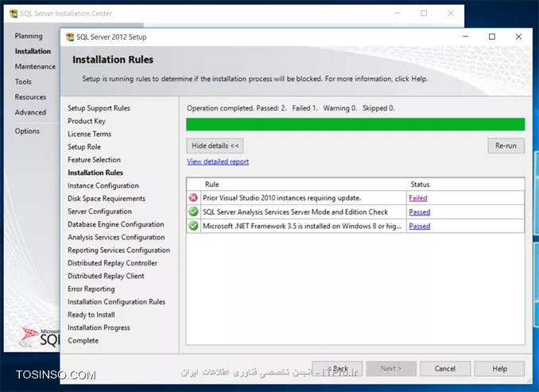
Task: Click Installation Progress step
Action: click(99, 328)
